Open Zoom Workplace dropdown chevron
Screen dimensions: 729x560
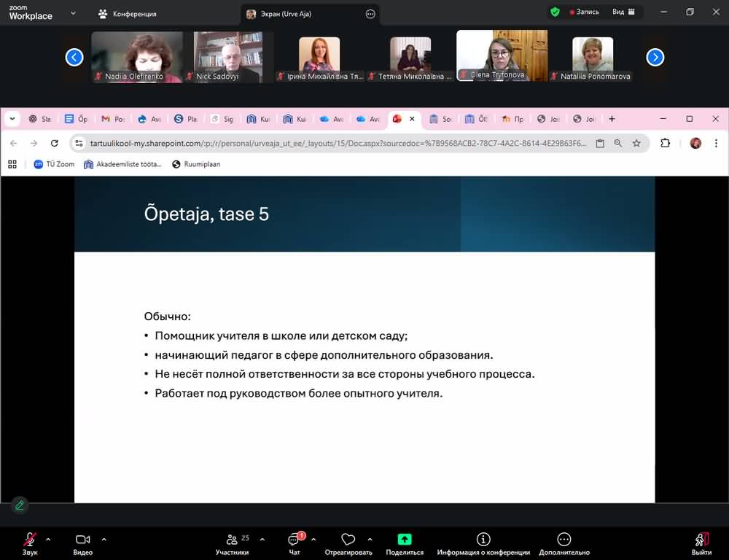pos(73,13)
